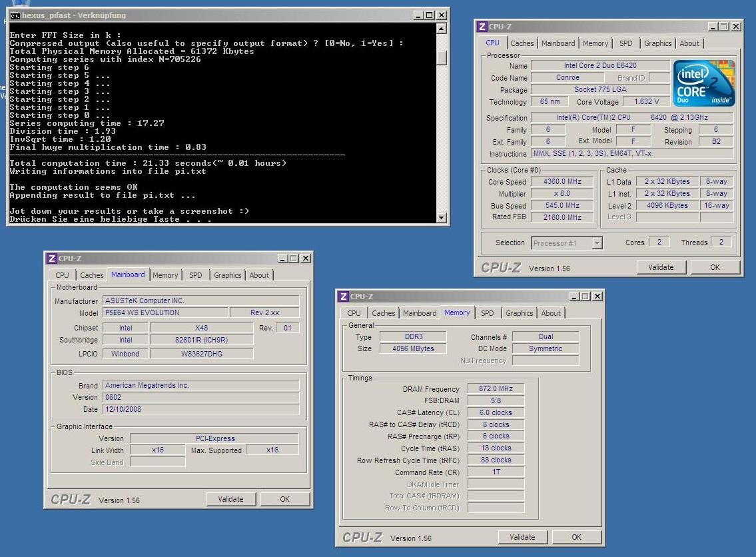Click Package value 'Socket 775 LGA'

point(599,90)
